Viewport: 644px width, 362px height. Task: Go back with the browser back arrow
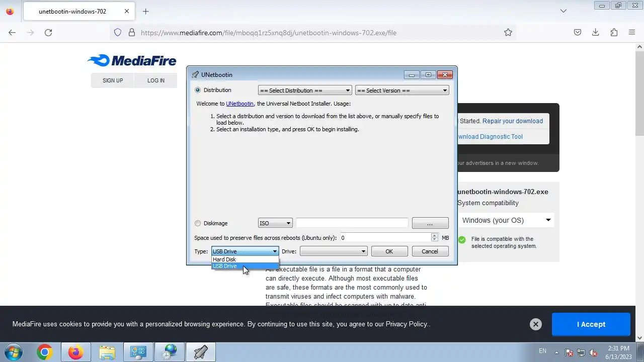point(12,33)
